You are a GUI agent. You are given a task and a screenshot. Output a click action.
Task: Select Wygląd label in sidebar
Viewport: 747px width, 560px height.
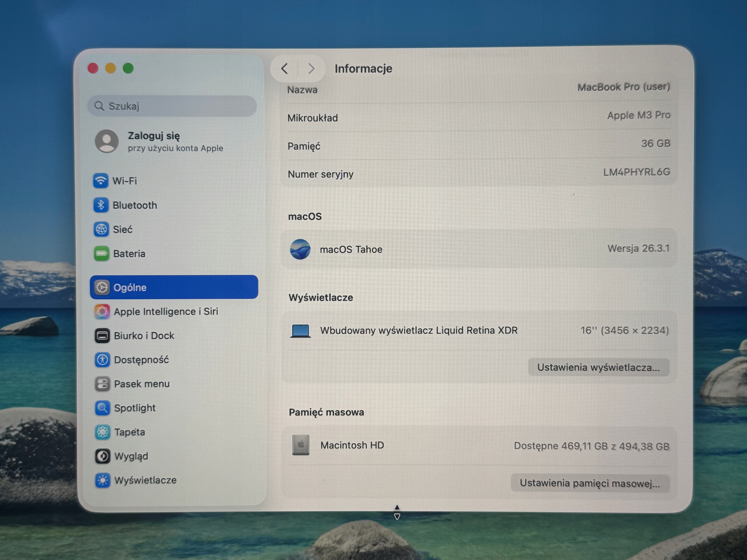pyautogui.click(x=131, y=456)
